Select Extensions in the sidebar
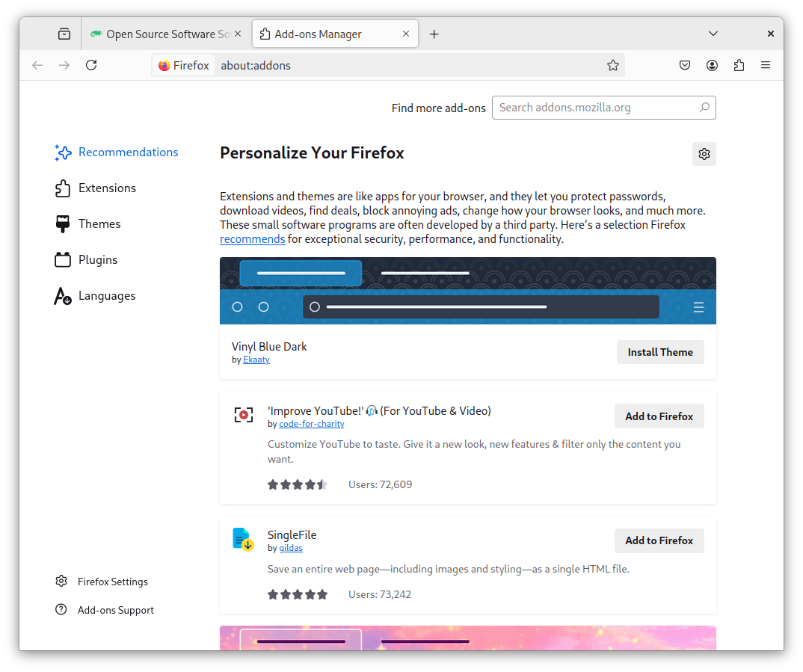Image resolution: width=803 pixels, height=672 pixels. tap(107, 188)
